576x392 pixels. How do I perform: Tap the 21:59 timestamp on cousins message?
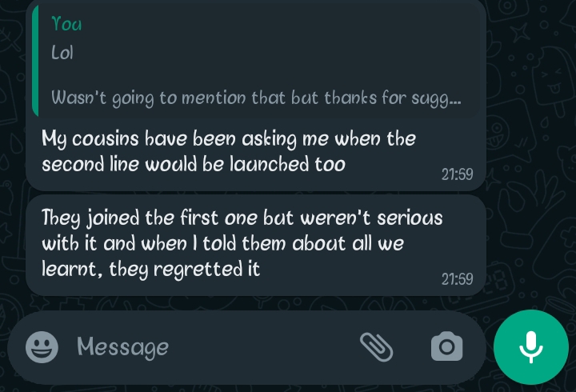tap(457, 174)
